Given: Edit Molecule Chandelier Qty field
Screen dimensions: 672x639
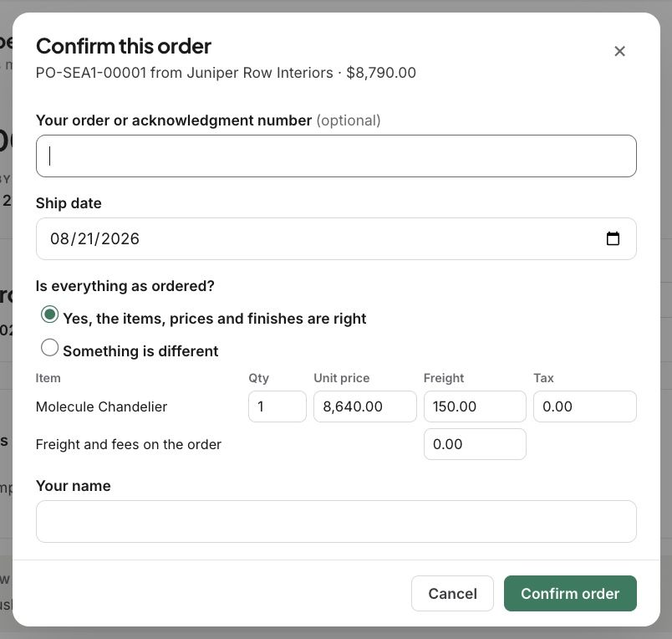Looking at the screenshot, I should (277, 406).
